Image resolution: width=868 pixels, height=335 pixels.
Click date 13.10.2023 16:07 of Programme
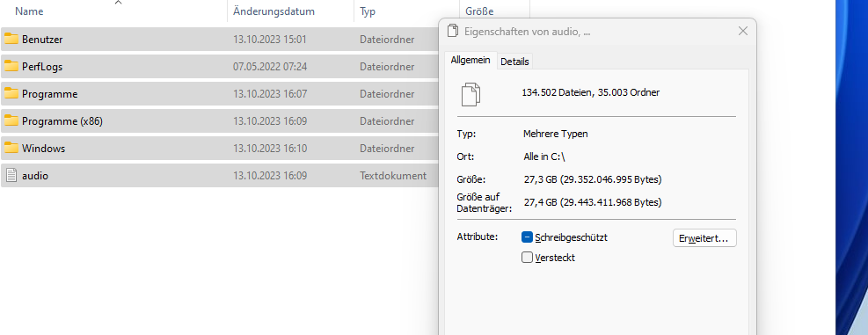[x=270, y=94]
